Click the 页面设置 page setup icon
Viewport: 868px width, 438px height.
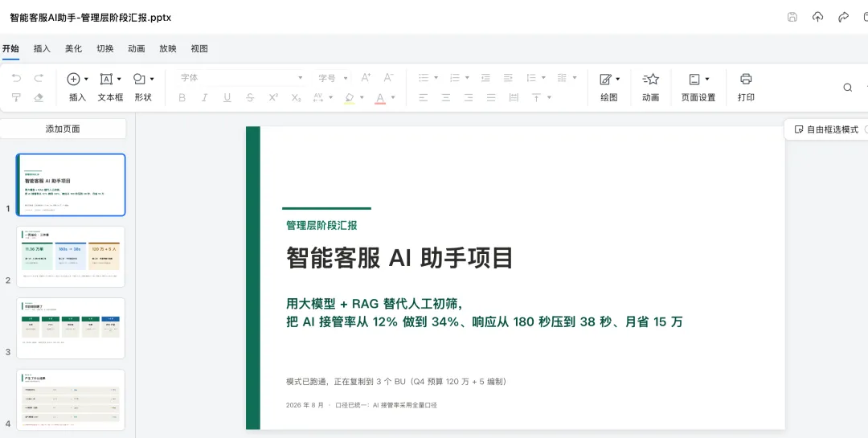tap(694, 80)
